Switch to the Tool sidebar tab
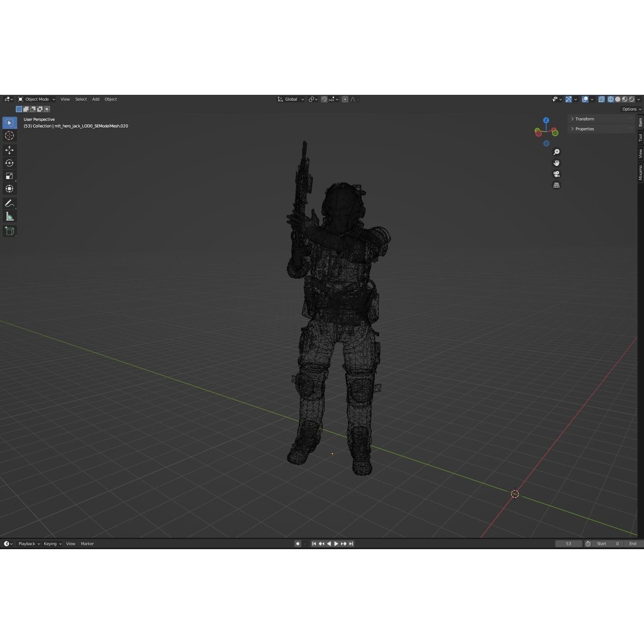This screenshot has height=644, width=644. 640,138
